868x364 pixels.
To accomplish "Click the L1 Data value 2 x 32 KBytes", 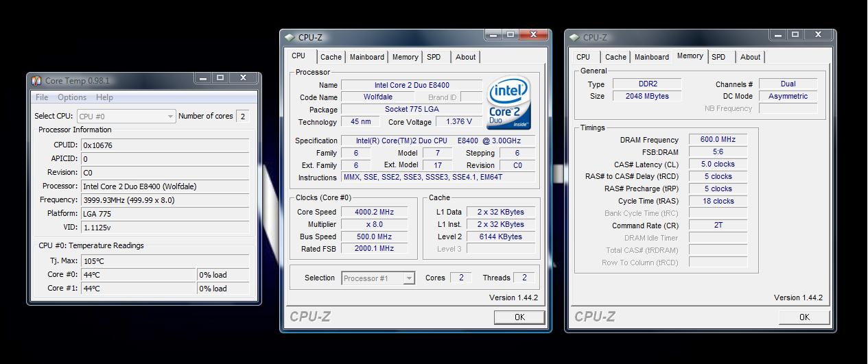I will (x=501, y=212).
